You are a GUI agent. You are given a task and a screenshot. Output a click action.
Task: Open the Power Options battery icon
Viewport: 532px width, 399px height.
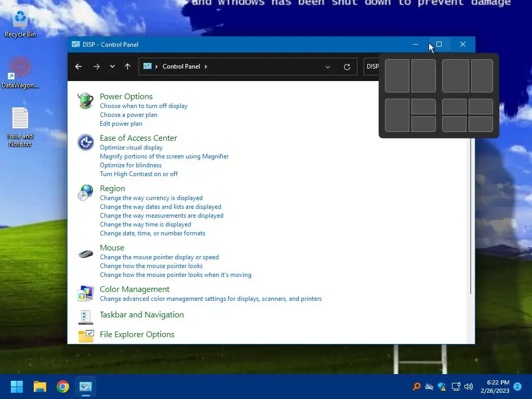coord(86,100)
